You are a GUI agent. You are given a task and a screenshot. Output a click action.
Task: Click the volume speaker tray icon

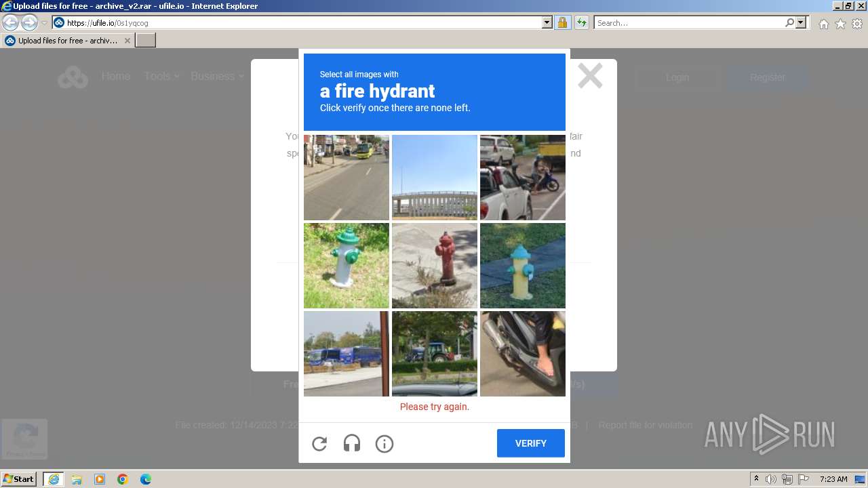tap(771, 479)
